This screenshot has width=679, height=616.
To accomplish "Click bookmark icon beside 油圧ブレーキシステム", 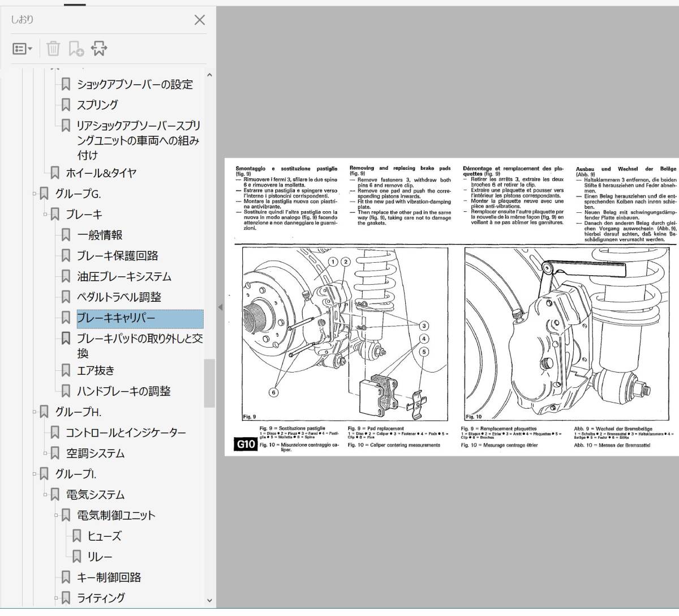I will point(66,276).
